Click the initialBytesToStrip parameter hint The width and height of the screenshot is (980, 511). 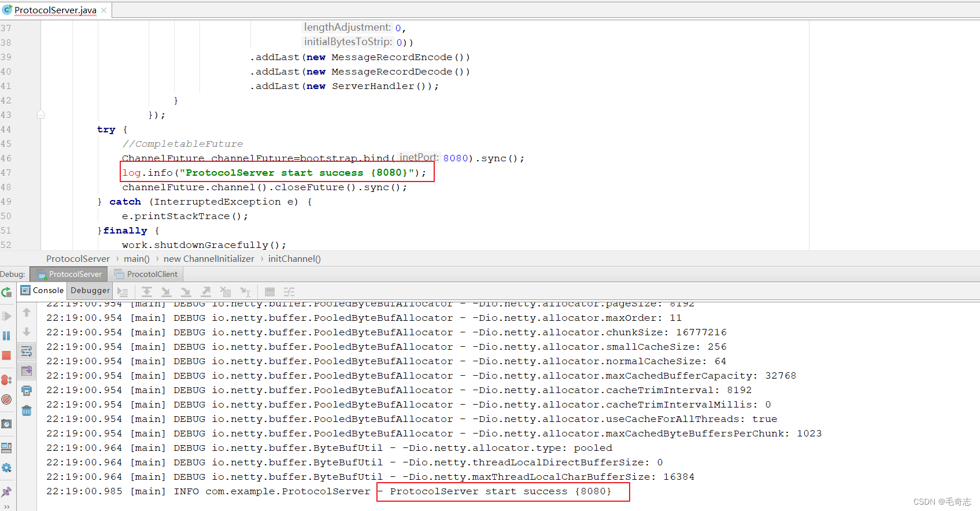pyautogui.click(x=348, y=42)
